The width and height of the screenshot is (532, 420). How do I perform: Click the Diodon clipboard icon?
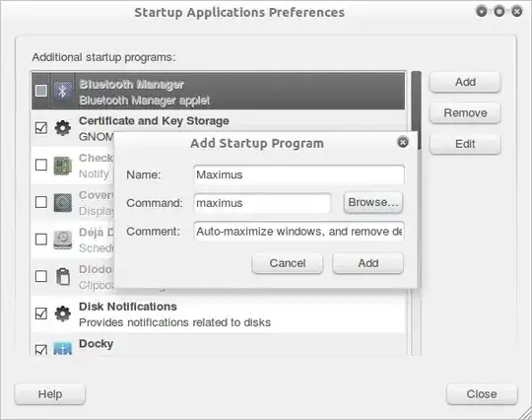[63, 276]
